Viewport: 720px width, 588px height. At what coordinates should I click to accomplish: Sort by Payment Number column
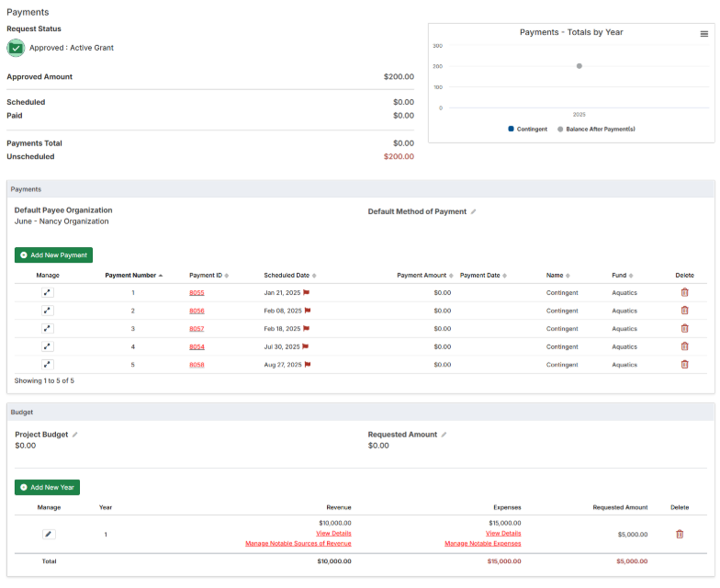pos(134,276)
